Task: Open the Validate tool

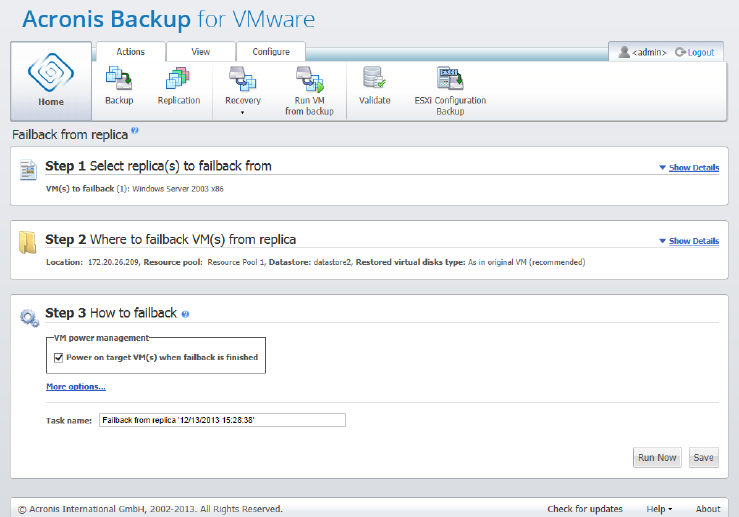Action: click(374, 80)
